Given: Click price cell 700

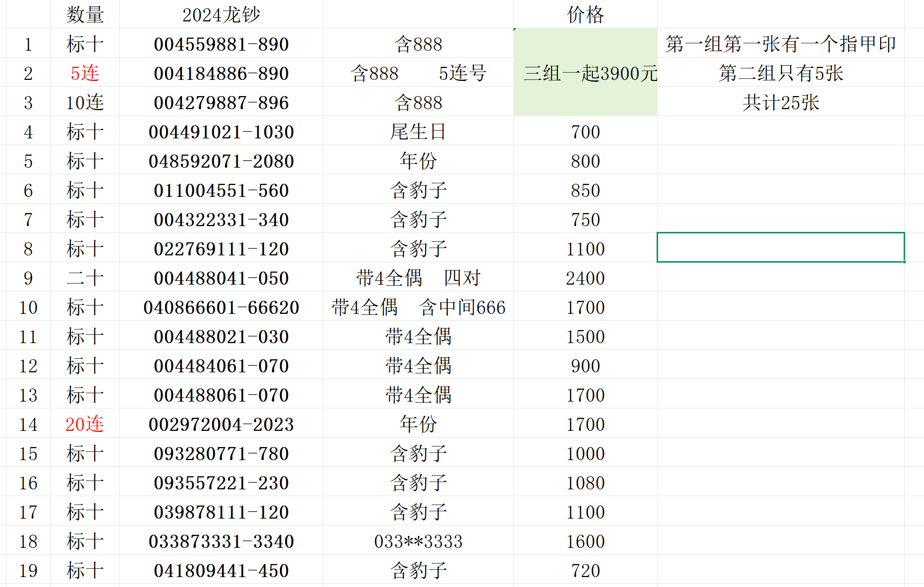Looking at the screenshot, I should 586,132.
